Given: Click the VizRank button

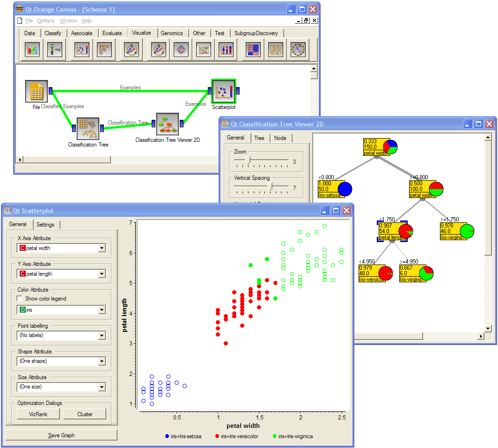Looking at the screenshot, I should [x=38, y=414].
